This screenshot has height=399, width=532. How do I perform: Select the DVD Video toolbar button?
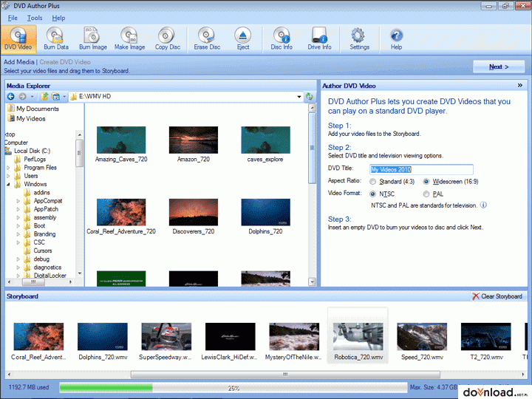(18, 38)
